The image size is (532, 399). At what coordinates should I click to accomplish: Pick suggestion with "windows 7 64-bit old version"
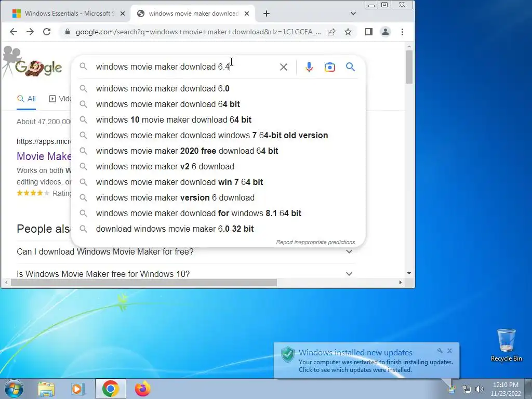coord(219,136)
